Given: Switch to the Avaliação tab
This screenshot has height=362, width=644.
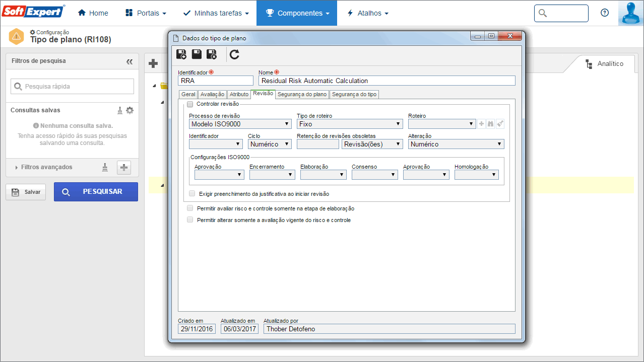Looking at the screenshot, I should tap(212, 94).
